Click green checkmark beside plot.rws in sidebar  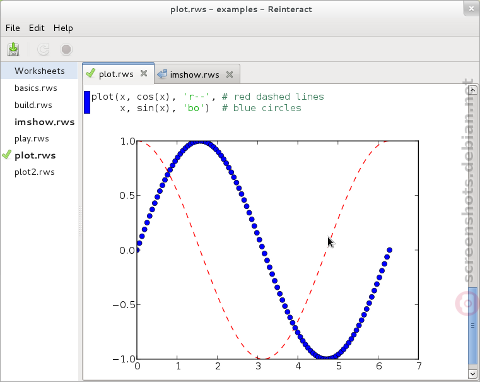click(x=7, y=155)
